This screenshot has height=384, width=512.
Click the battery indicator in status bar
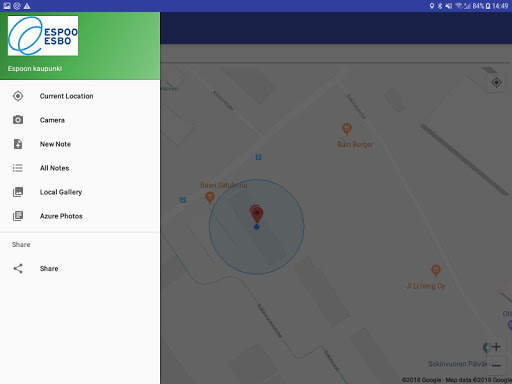pyautogui.click(x=488, y=6)
